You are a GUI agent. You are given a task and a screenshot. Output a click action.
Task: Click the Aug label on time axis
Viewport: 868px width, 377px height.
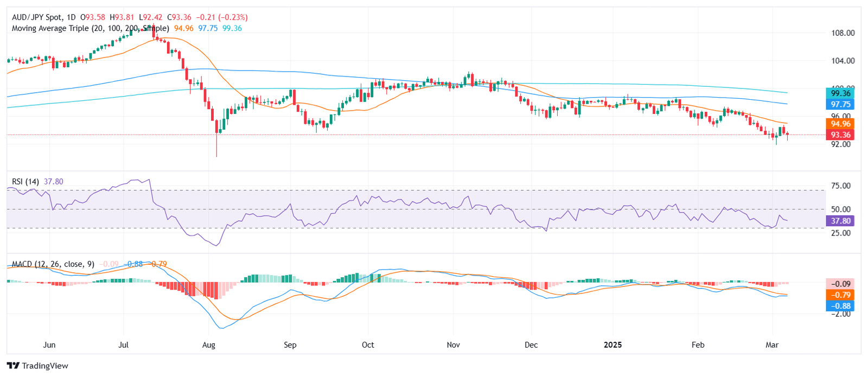[x=209, y=345]
